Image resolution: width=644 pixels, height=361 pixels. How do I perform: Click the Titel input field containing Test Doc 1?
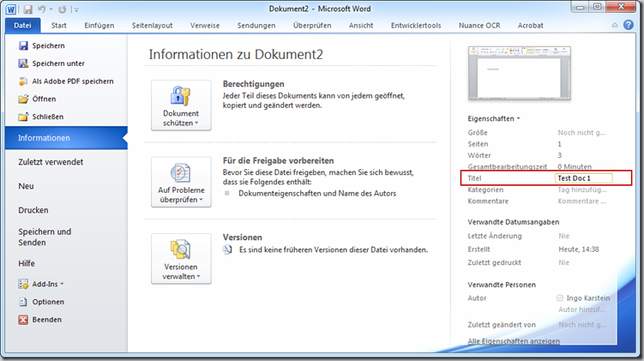[583, 178]
